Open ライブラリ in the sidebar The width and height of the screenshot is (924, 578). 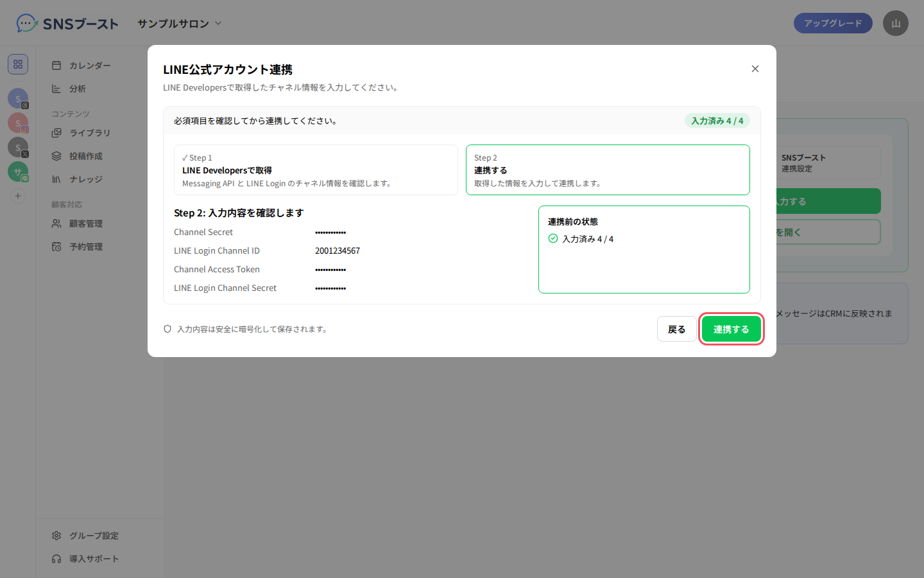[100, 133]
